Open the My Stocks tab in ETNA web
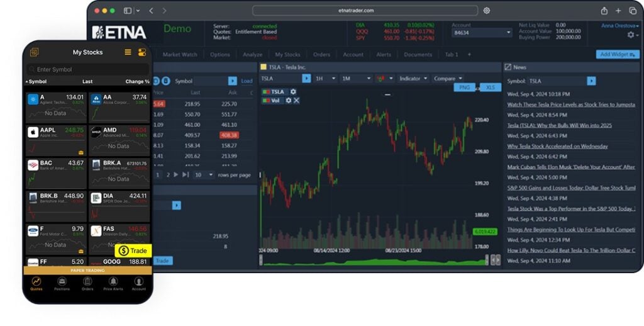 point(287,54)
